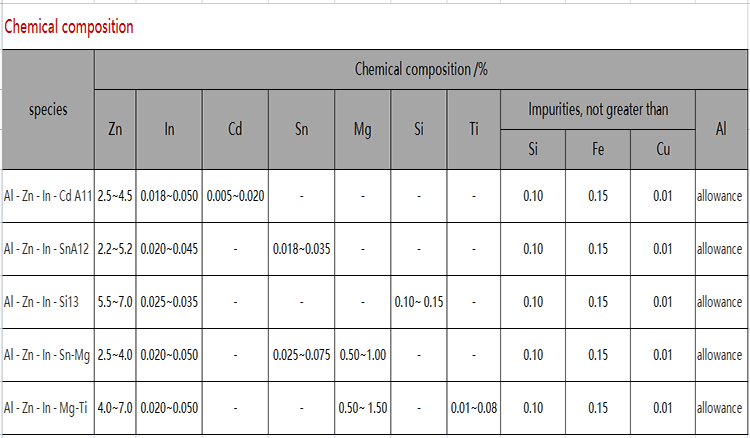Image resolution: width=750 pixels, height=438 pixels.
Task: Select the Al column header
Action: click(x=721, y=129)
